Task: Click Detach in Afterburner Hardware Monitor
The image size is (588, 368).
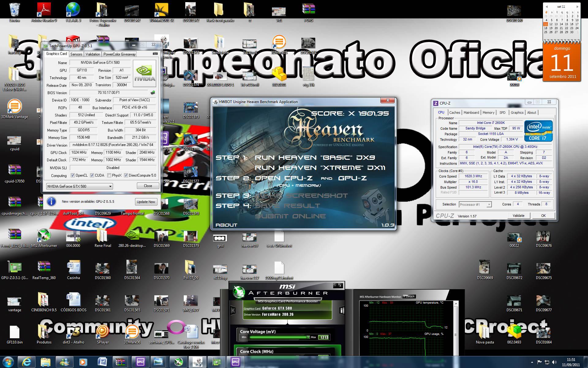Action: 409,297
